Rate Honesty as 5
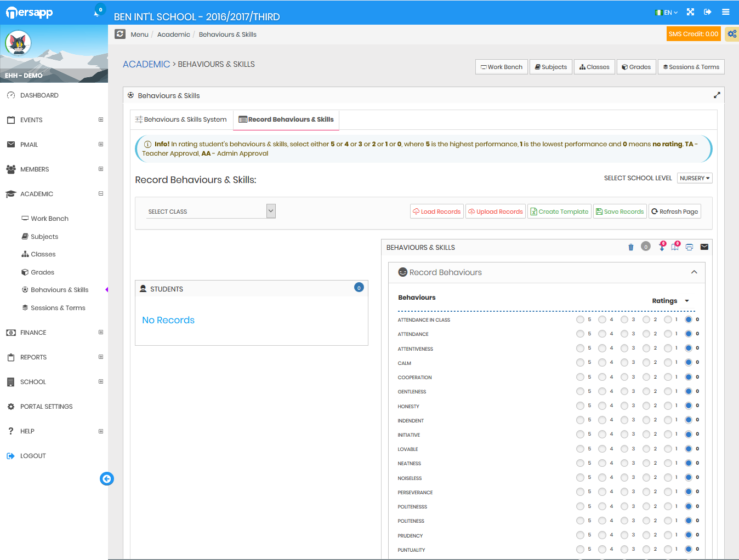Viewport: 739px width, 560px height. coord(580,405)
